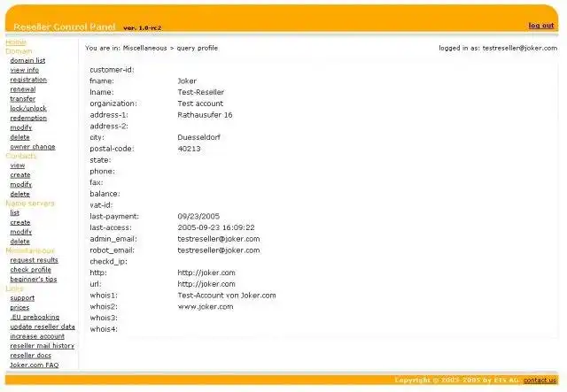Open list under Name servers
This screenshot has width=567, height=392.
pos(15,212)
